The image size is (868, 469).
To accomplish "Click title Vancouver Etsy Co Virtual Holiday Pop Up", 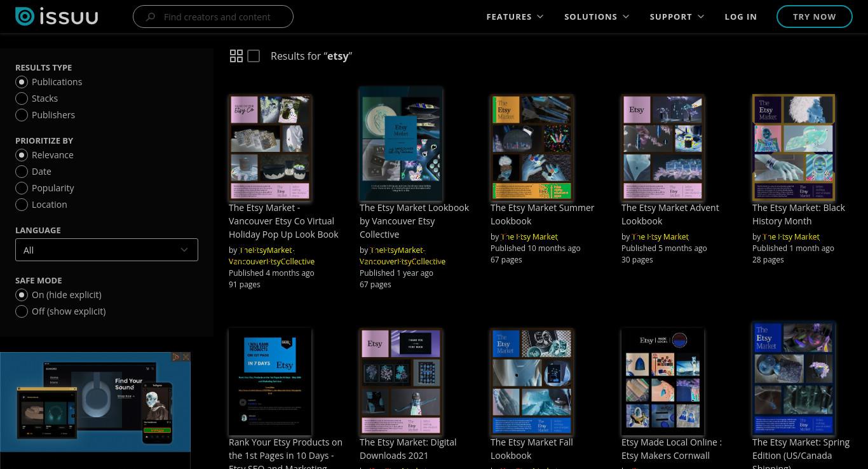I will (x=284, y=221).
